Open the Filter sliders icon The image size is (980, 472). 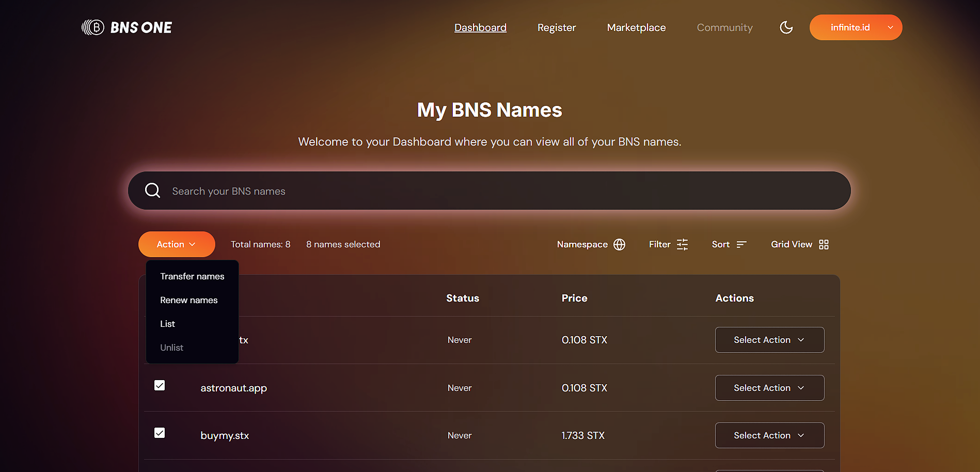[682, 244]
